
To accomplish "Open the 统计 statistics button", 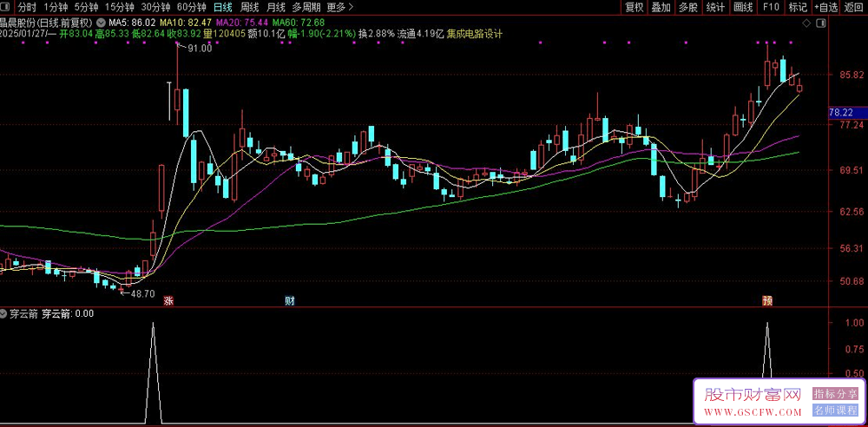I will click(x=716, y=7).
